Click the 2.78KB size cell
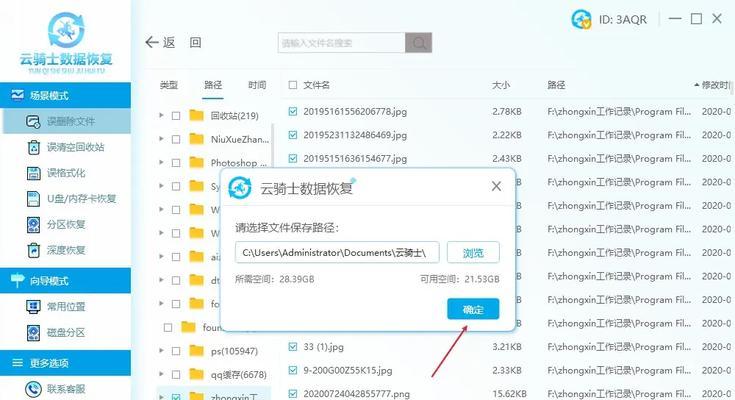The image size is (735, 400). point(507,112)
